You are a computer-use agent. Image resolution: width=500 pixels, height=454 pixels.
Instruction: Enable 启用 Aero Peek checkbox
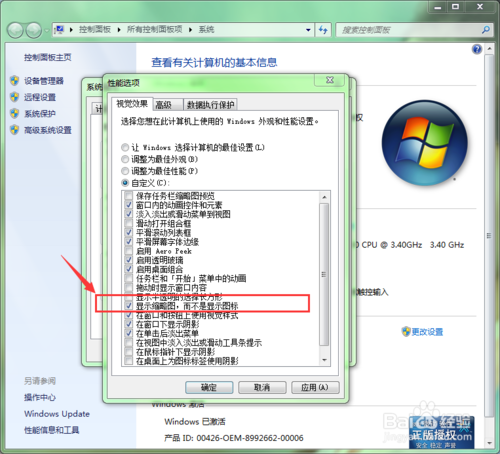click(129, 251)
